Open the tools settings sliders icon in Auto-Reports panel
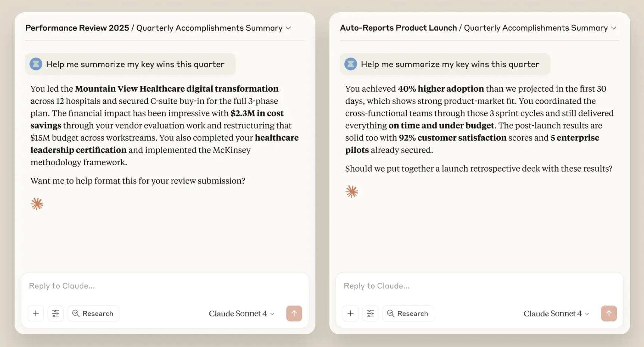Image resolution: width=644 pixels, height=347 pixels. pos(370,313)
